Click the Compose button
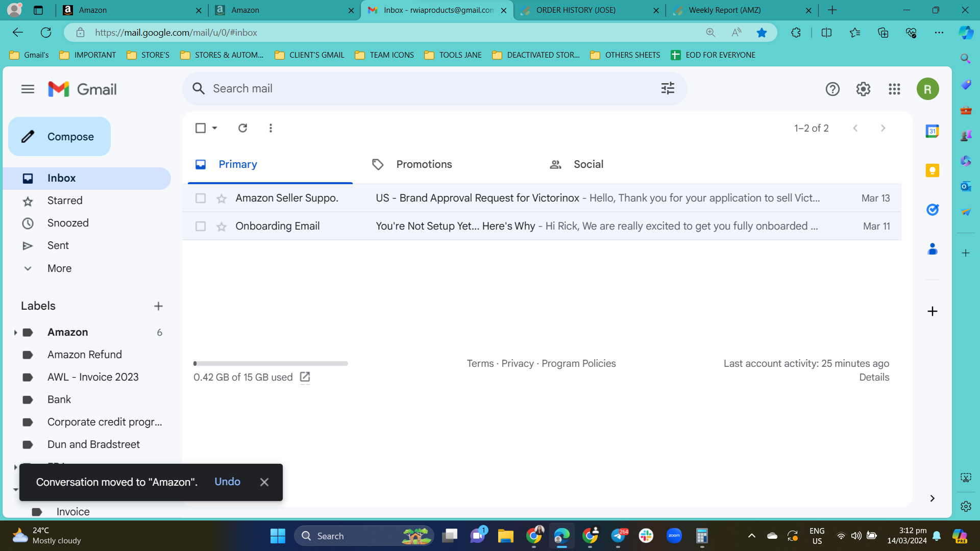Viewport: 980px width, 551px height. pos(59,137)
